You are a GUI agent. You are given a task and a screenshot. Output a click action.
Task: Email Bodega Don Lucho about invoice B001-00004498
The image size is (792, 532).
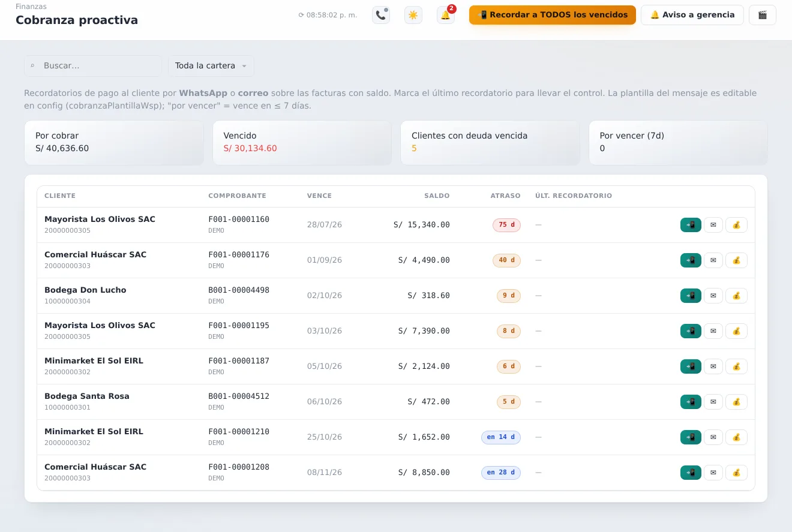click(x=713, y=296)
